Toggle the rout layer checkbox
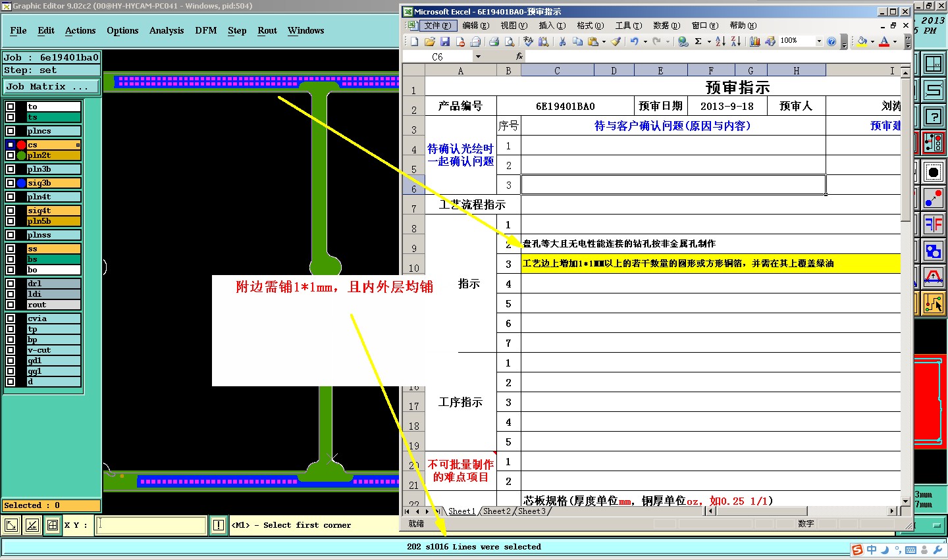This screenshot has height=560, width=948. point(11,305)
